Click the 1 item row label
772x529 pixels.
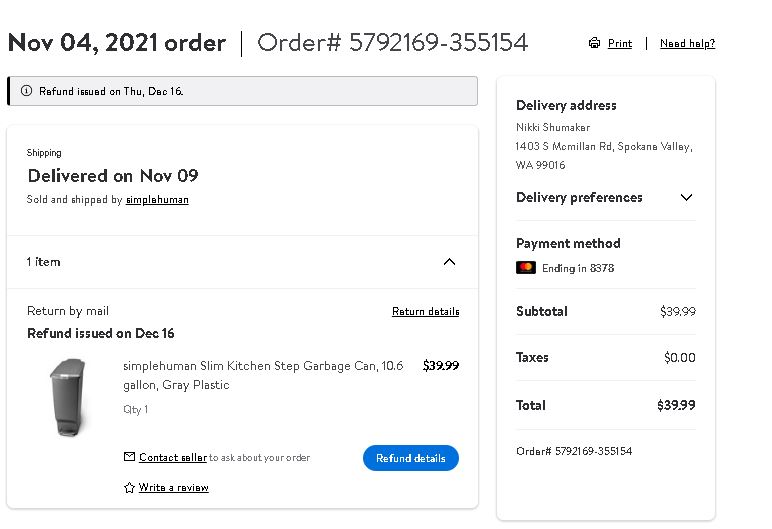[43, 262]
